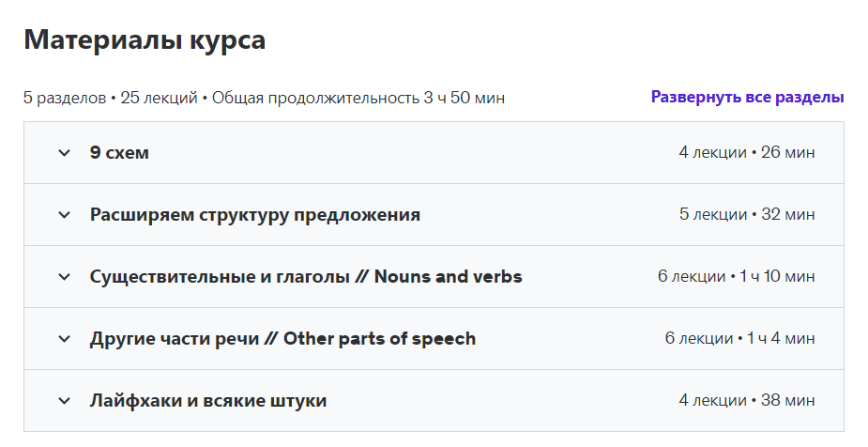Click the "Развернуть все разделы" link
Image resolution: width=868 pixels, height=447 pixels.
coord(747,97)
